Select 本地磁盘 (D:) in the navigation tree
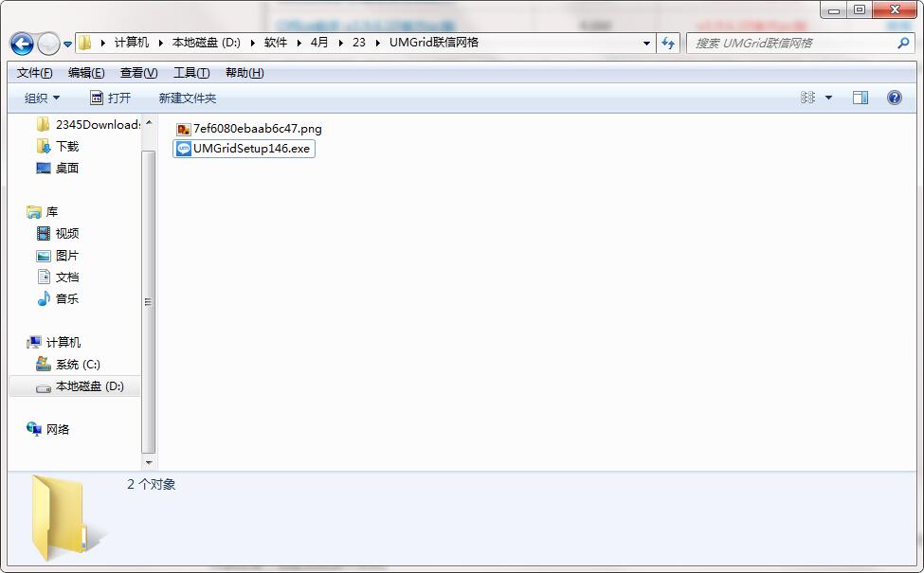 [89, 386]
